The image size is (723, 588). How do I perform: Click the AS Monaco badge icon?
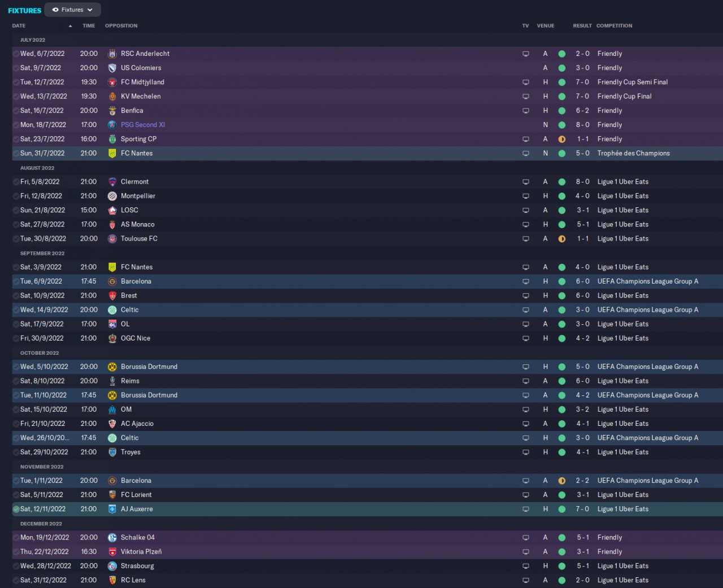(x=112, y=225)
